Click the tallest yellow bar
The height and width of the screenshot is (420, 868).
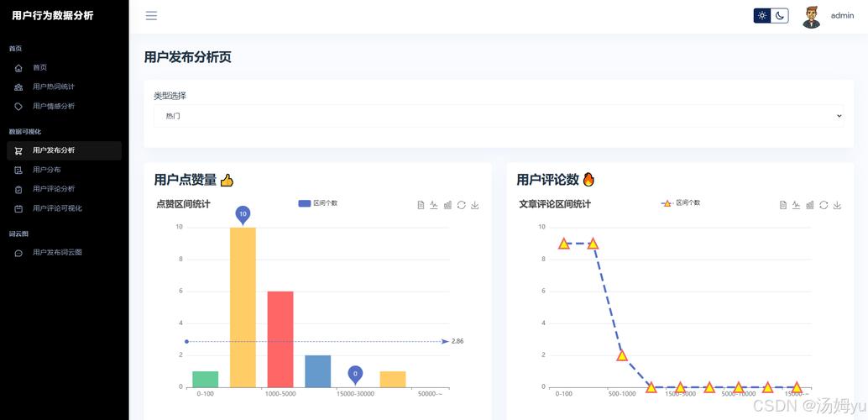pyautogui.click(x=243, y=307)
